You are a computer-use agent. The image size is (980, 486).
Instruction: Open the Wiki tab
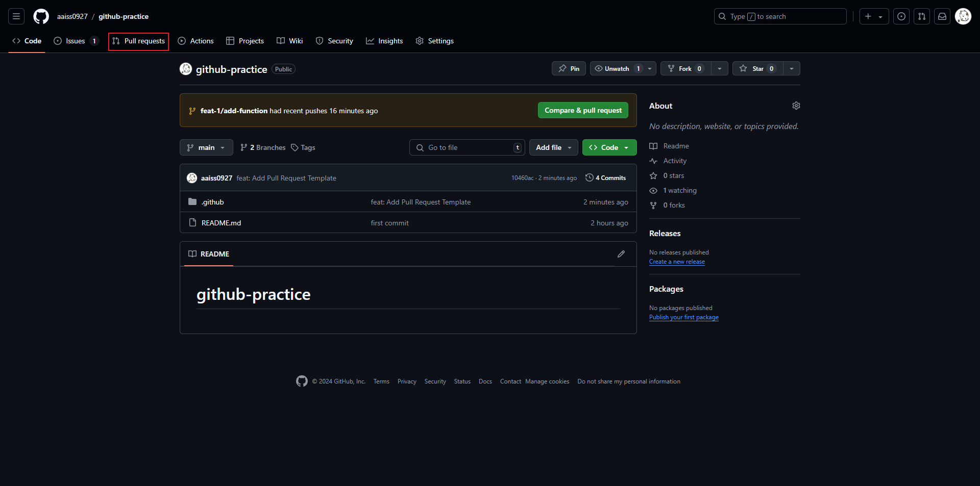(x=290, y=41)
